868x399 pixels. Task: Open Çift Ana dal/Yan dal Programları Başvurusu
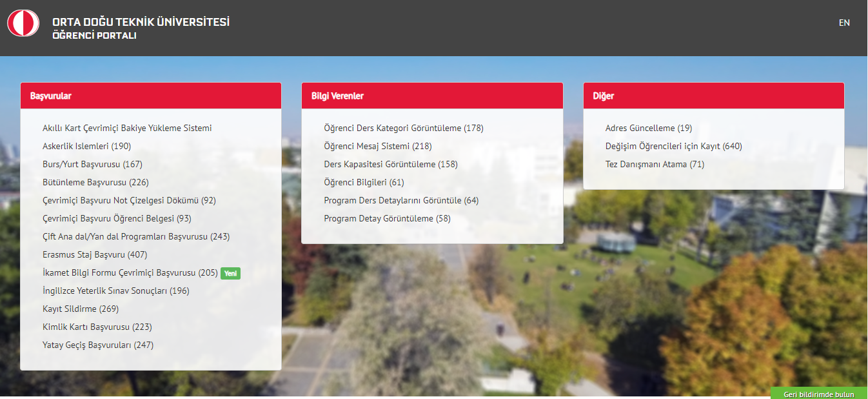[x=136, y=237]
